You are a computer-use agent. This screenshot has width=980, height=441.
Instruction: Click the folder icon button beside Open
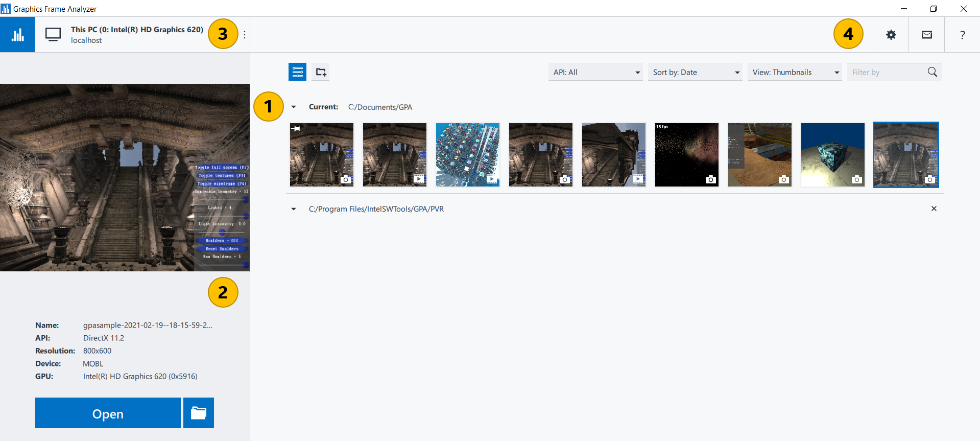(x=199, y=413)
